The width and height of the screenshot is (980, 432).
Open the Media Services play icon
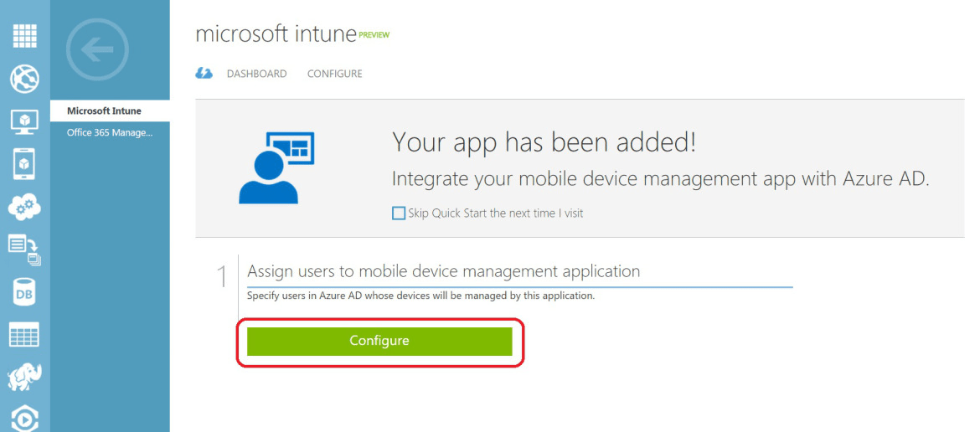pyautogui.click(x=25, y=419)
